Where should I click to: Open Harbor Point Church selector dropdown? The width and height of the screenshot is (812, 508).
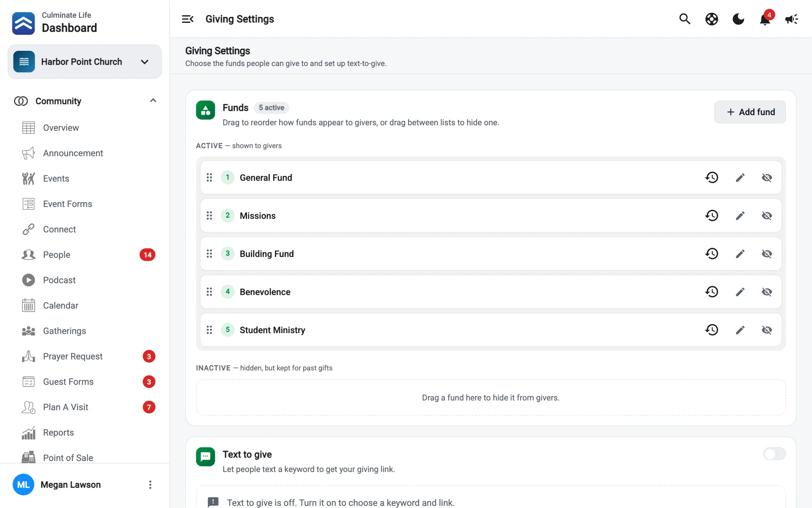pos(85,62)
